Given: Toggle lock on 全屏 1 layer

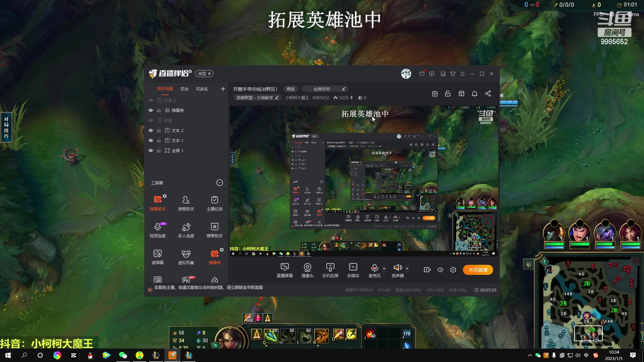Looking at the screenshot, I should (x=159, y=150).
